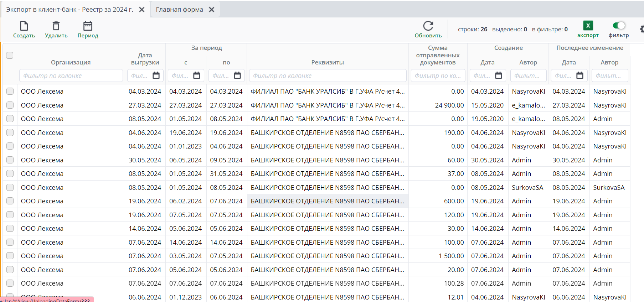644x302 pixels.
Task: Check the select-all checkbox in table header
Action: tap(10, 55)
